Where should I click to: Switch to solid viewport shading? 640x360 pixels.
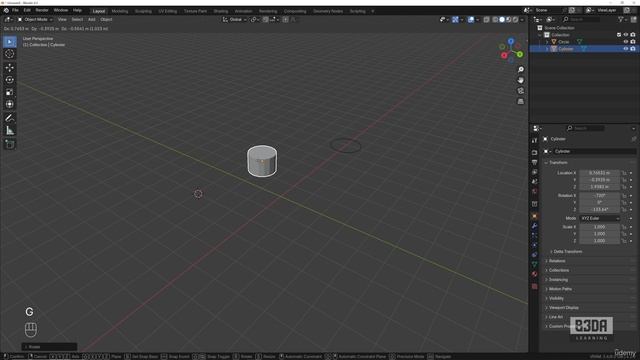502,20
